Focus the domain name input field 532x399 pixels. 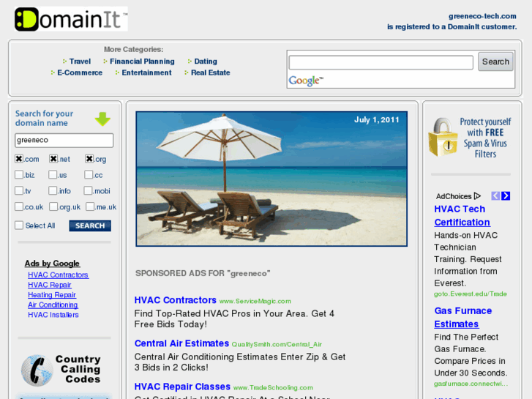64,141
